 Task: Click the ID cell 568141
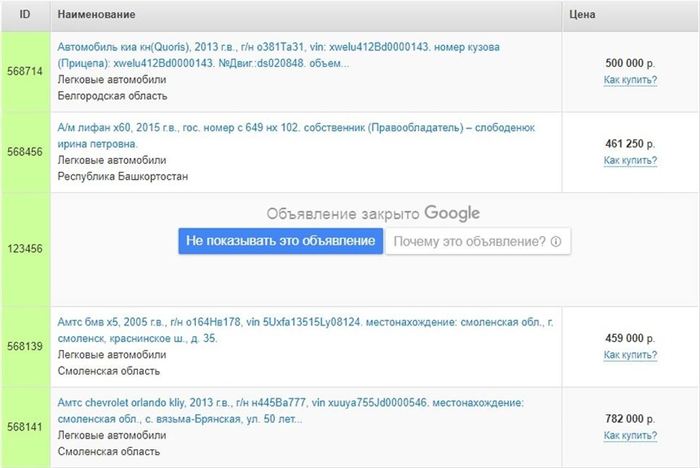pos(25,427)
